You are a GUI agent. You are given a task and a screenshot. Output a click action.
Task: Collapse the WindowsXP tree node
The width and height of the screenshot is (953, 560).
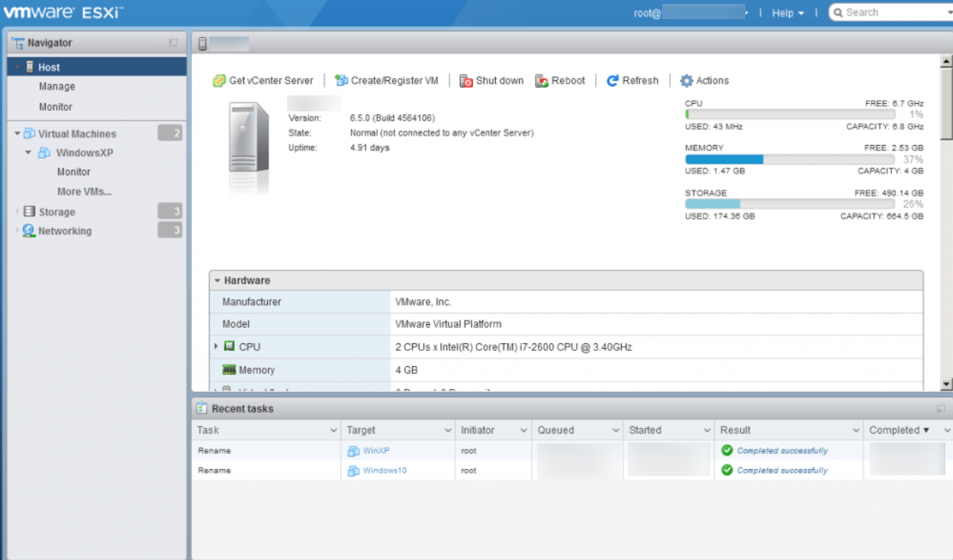[x=28, y=153]
